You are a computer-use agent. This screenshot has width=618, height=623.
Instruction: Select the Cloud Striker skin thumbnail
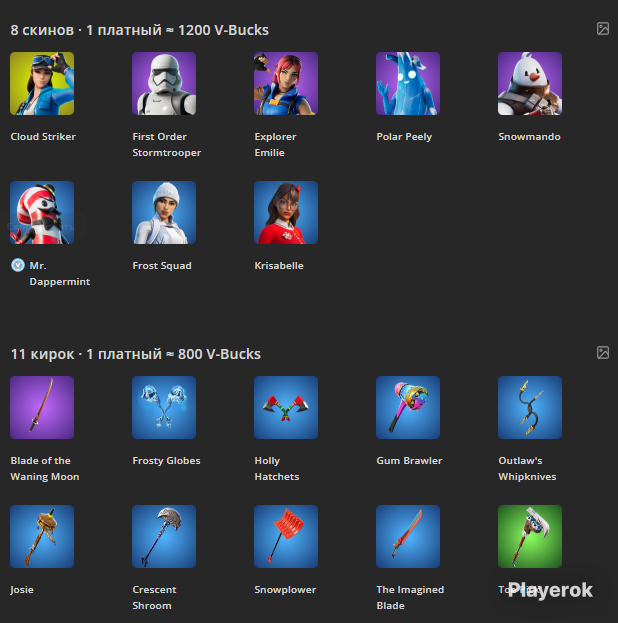point(42,83)
